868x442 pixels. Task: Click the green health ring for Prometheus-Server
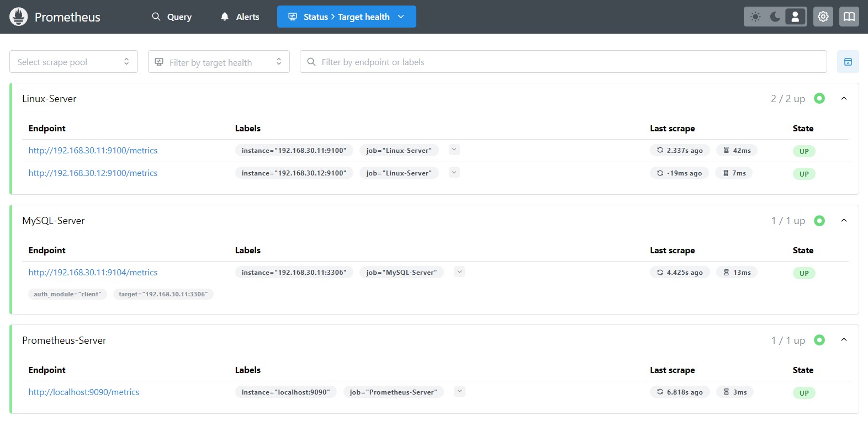819,340
